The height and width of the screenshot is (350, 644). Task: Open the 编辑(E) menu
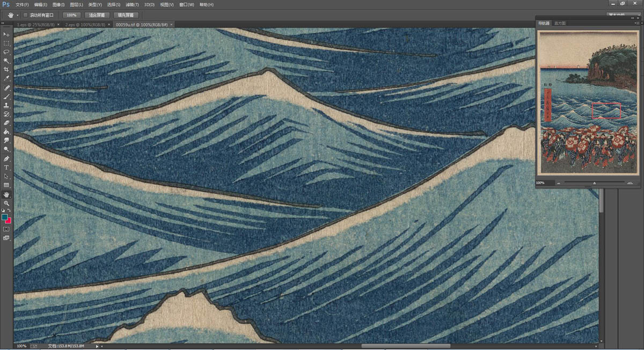tap(41, 4)
